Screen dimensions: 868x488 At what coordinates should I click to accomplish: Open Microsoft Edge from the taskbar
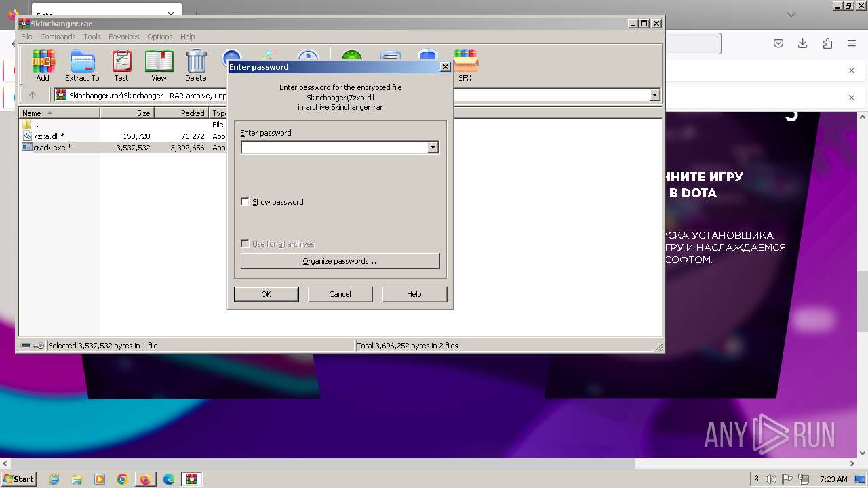[x=168, y=479]
